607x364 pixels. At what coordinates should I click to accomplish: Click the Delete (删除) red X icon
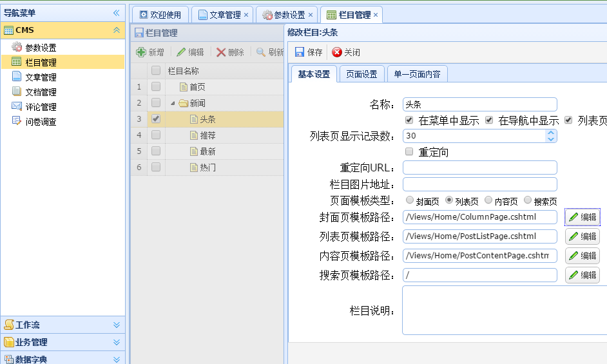coord(221,52)
